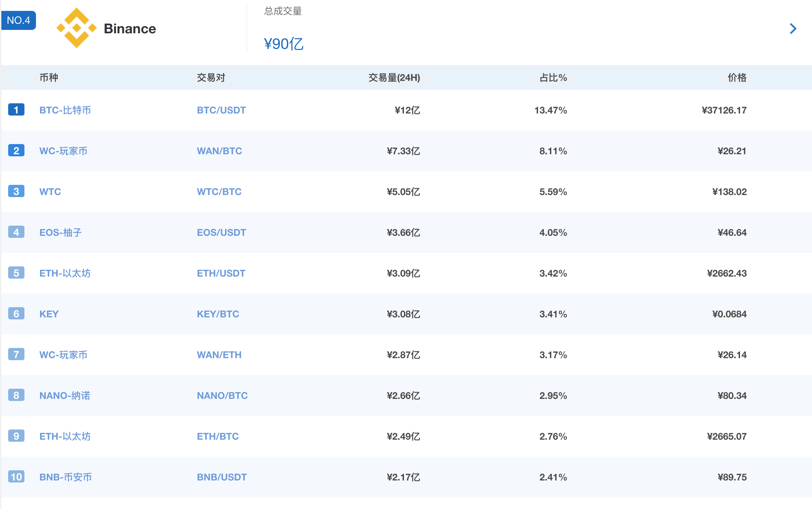Click rank badge number 10
Image resolution: width=812 pixels, height=509 pixels.
coord(16,477)
